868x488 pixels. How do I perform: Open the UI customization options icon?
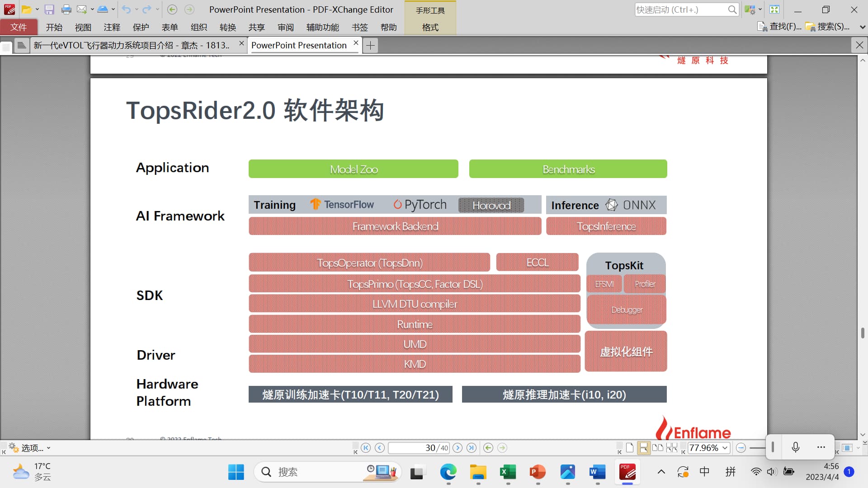(750, 9)
